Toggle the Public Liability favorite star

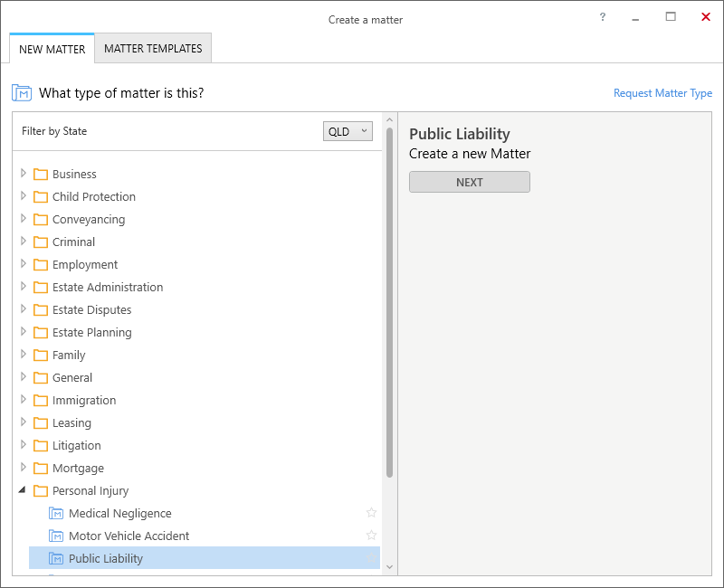click(371, 558)
